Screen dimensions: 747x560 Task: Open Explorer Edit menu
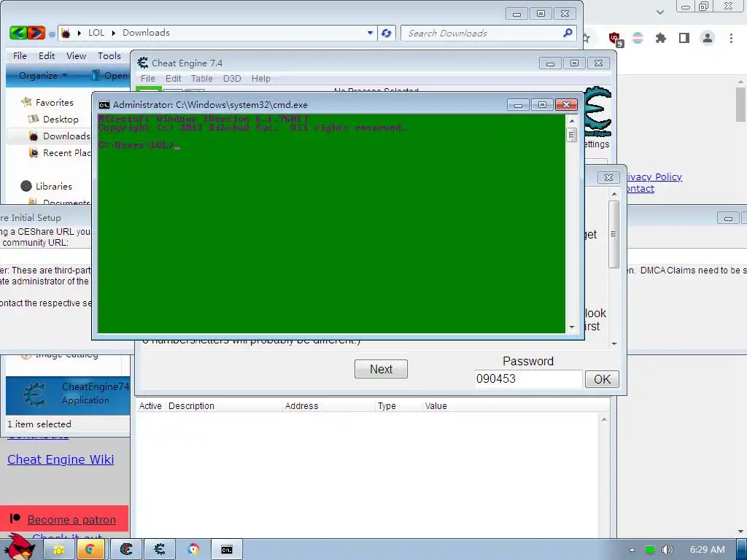[47, 55]
